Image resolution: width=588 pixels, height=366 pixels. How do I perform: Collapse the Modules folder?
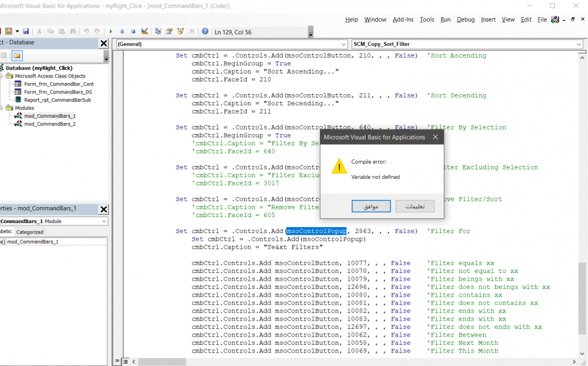coord(2,108)
